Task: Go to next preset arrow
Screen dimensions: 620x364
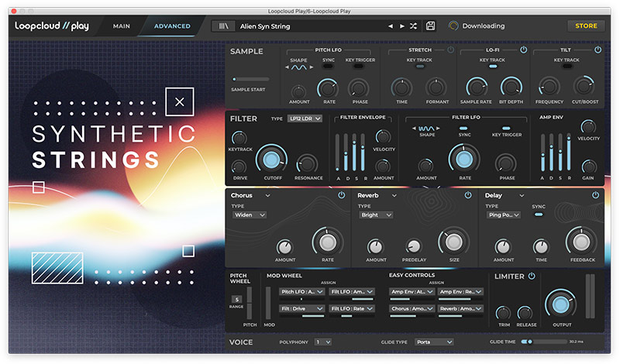Action: tap(401, 26)
